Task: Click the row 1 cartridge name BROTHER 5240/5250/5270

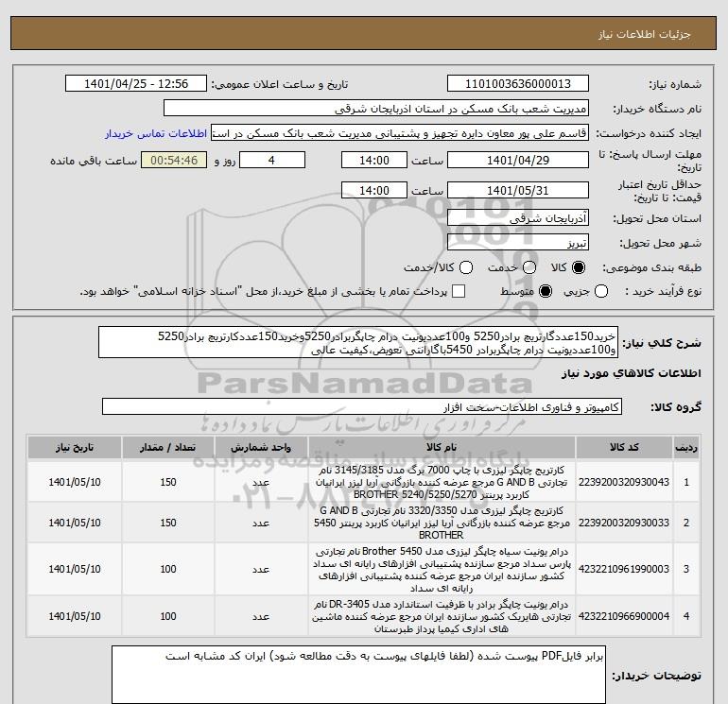Action: click(x=442, y=482)
